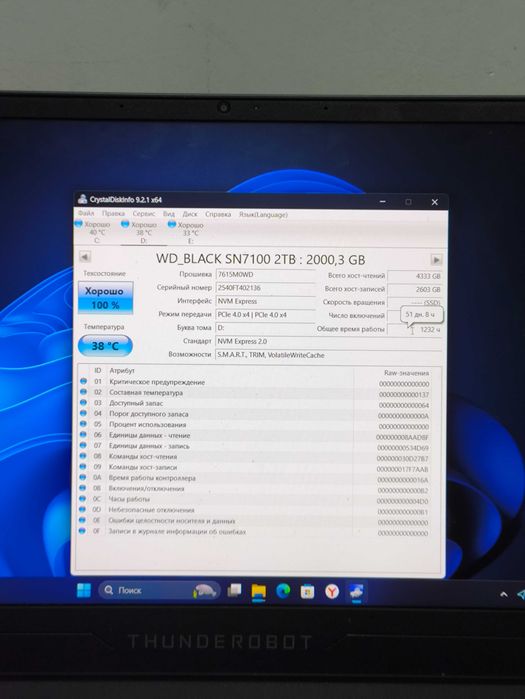This screenshot has height=699, width=525.
Task: Open the Файл menu
Action: click(x=86, y=213)
